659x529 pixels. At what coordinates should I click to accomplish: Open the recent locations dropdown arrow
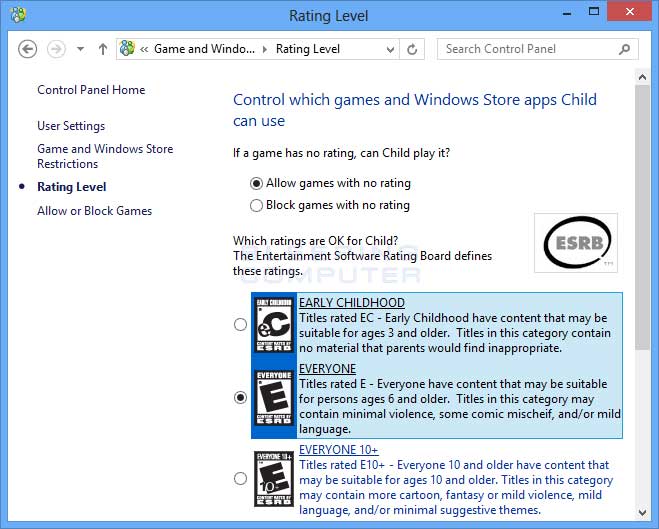pyautogui.click(x=80, y=49)
